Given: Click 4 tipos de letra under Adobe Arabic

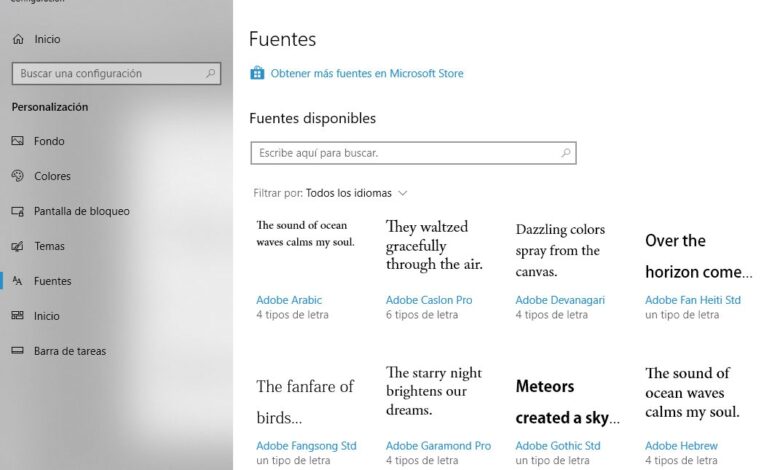Looking at the screenshot, I should [x=292, y=315].
